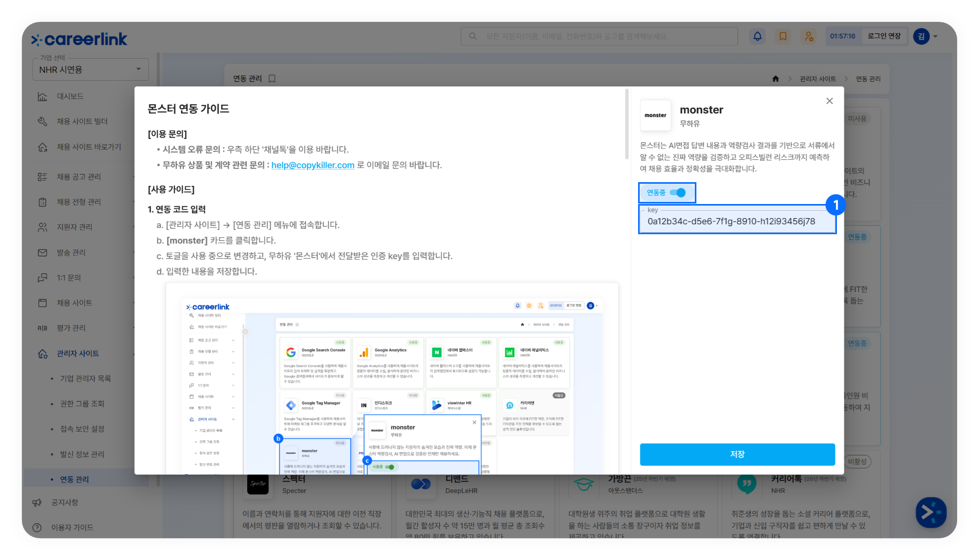The width and height of the screenshot is (979, 560).
Task: Toggle the 연동중 integration switch
Action: [x=678, y=193]
